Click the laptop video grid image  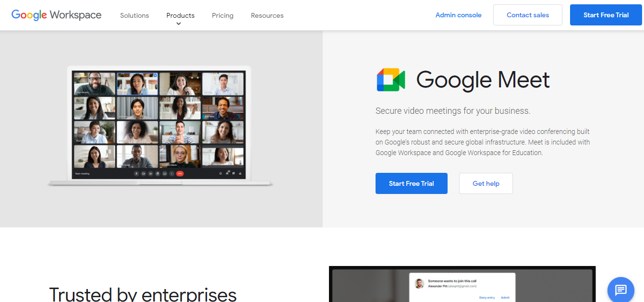158,125
